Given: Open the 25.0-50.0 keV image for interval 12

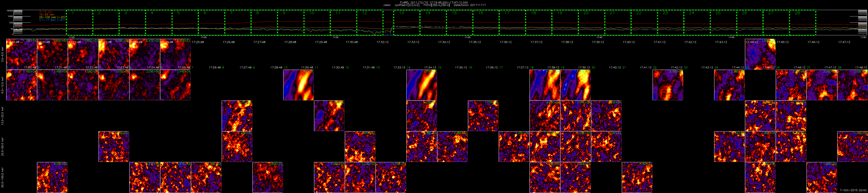Looking at the screenshot, I should 360,147.
